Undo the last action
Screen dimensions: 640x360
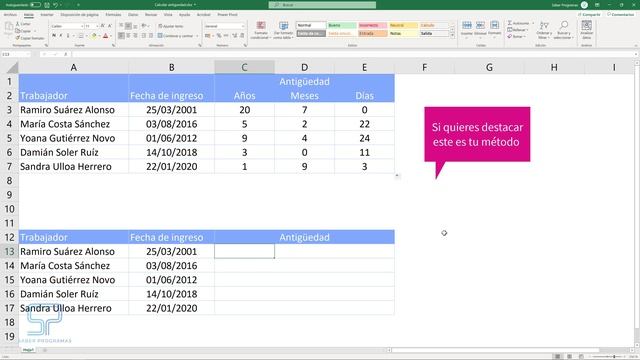point(55,5)
